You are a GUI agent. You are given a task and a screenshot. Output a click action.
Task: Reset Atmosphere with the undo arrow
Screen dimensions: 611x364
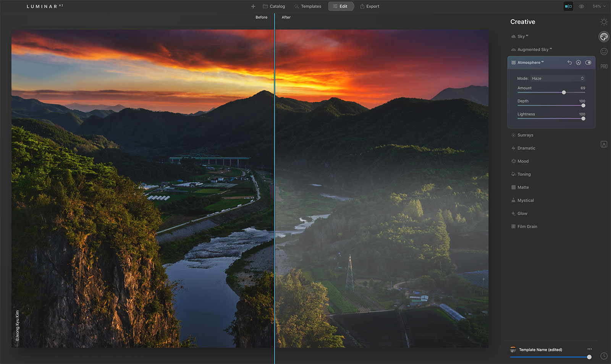[569, 63]
